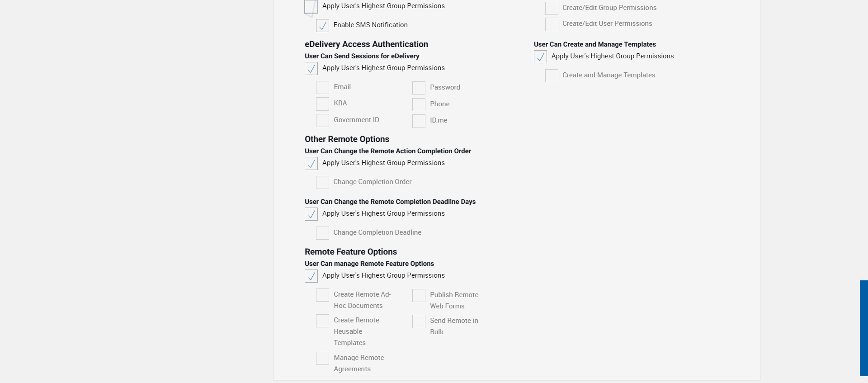Click the blue vertical scrollbar thumb
This screenshot has height=383, width=868.
[863, 328]
